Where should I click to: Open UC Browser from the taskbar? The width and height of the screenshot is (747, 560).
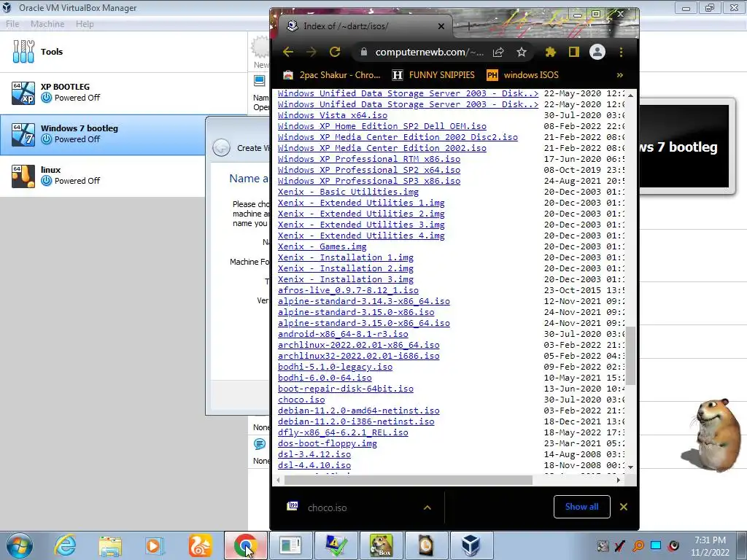(x=200, y=545)
